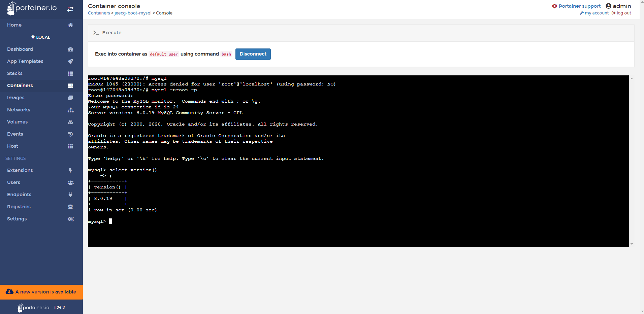The height and width of the screenshot is (314, 644).
Task: Click the 'default user' code label
Action: coord(164,54)
